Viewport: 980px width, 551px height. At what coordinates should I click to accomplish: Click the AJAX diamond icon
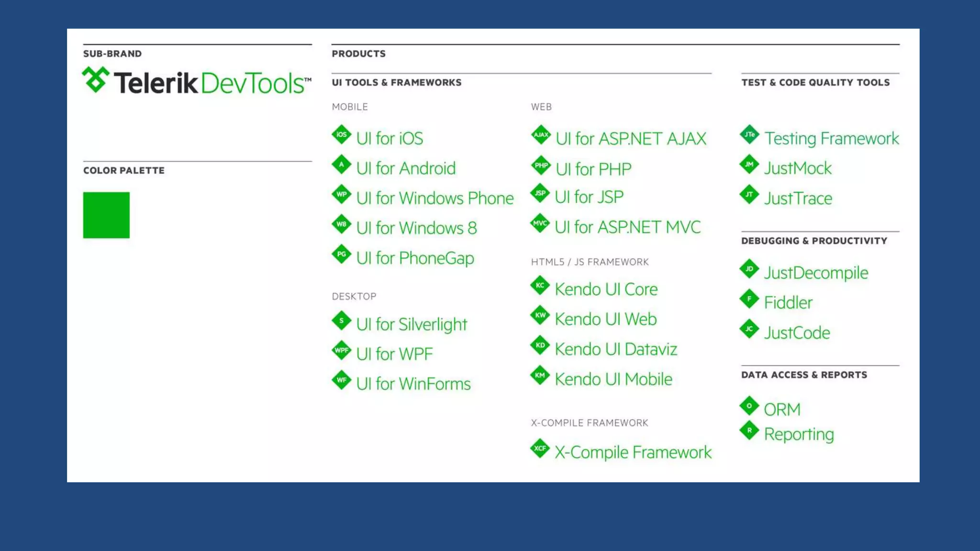[x=541, y=135]
